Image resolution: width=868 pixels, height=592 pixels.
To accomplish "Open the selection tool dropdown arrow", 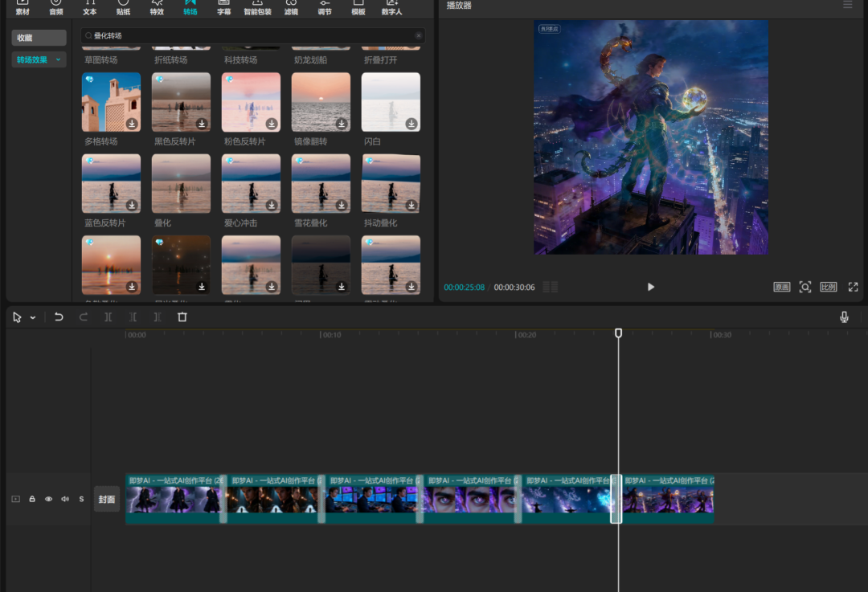I will pyautogui.click(x=33, y=318).
